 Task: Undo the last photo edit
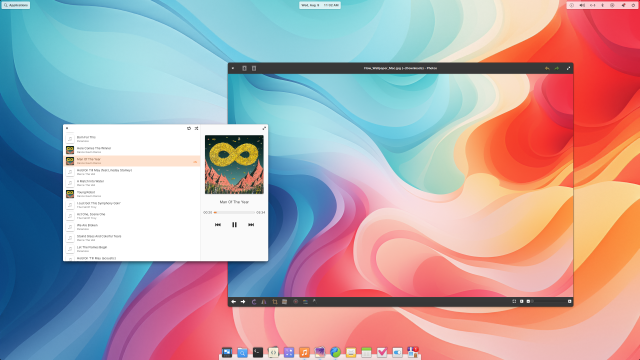click(x=547, y=68)
